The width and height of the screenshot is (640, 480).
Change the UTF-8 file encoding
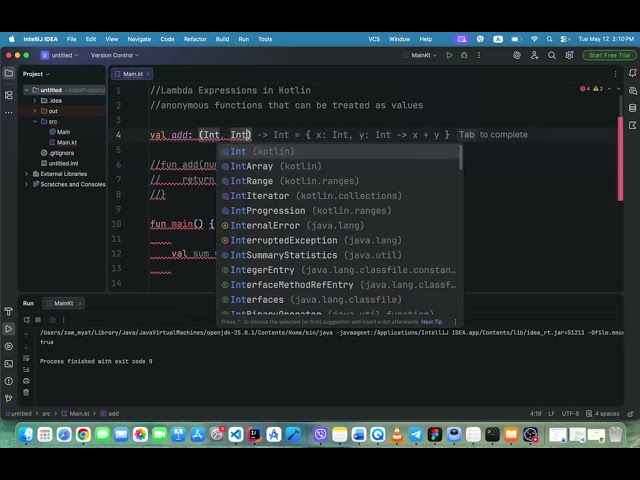pos(570,413)
